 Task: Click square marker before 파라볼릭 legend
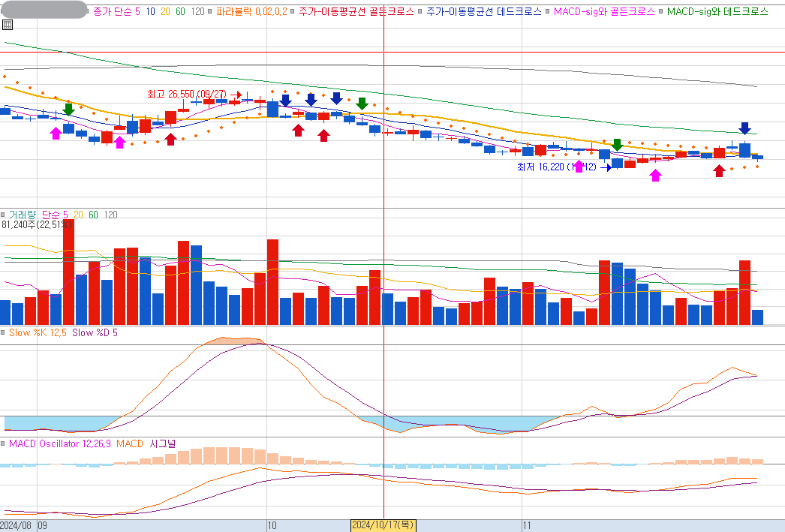click(x=210, y=11)
